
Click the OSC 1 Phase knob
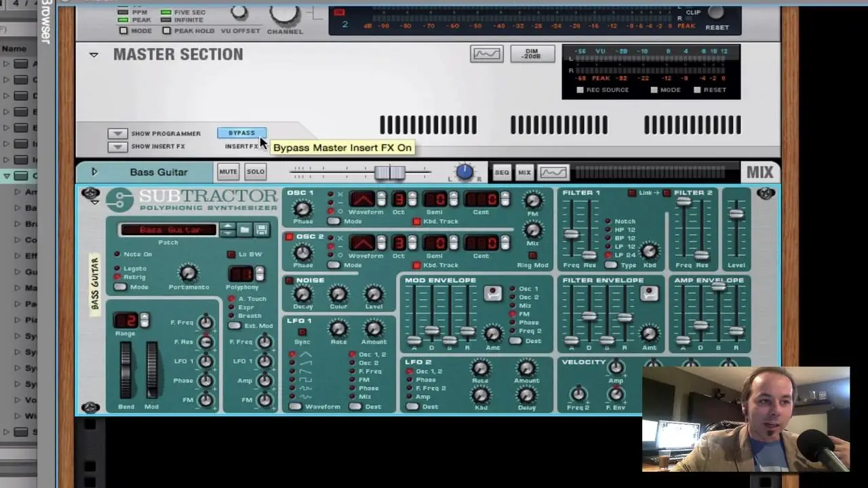[x=302, y=209]
